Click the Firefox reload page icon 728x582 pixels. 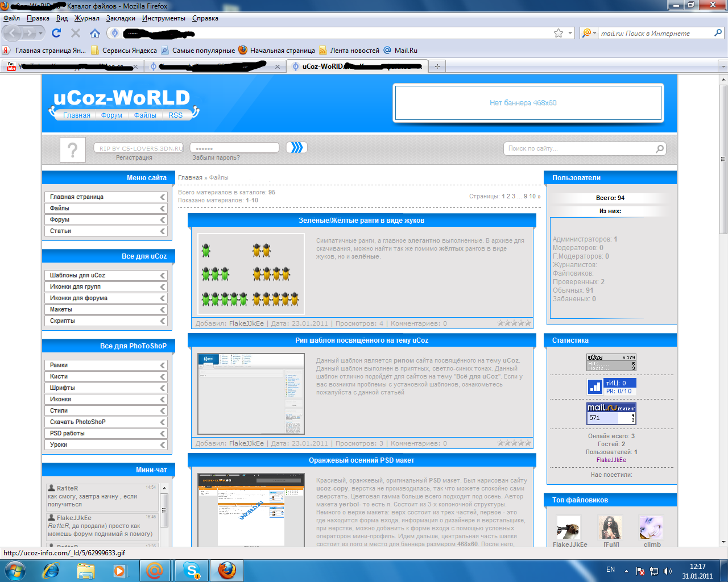pos(56,33)
